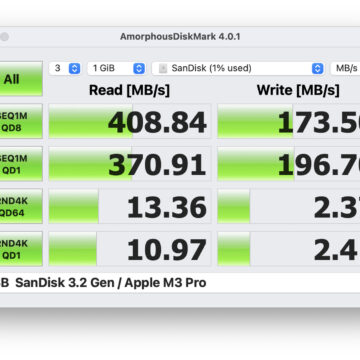
Task: Open the MB/s unit dropdown
Action: (345, 68)
